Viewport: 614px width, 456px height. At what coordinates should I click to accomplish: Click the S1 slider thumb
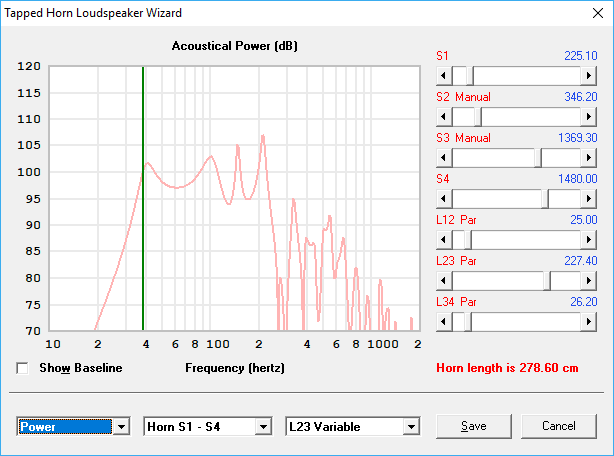point(470,76)
